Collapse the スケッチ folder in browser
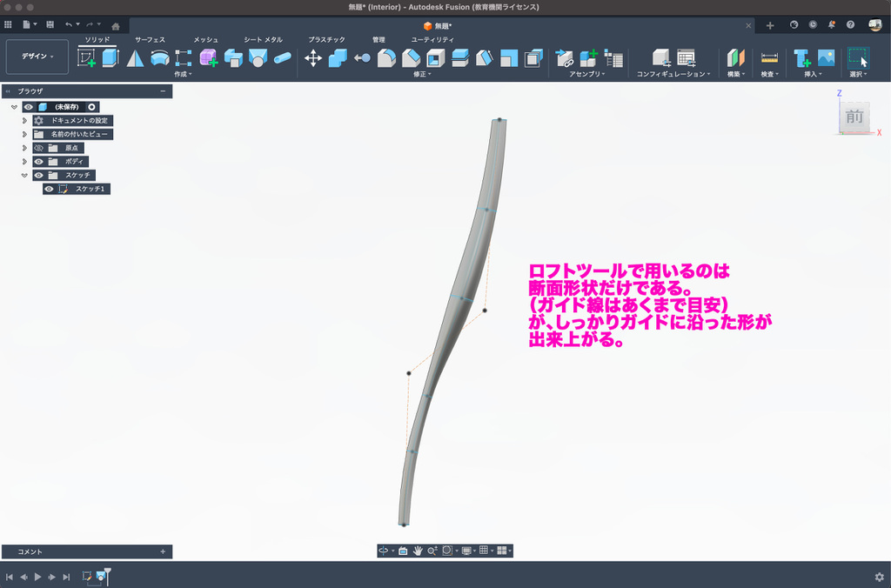Viewport: 891px width, 588px height. click(x=24, y=175)
